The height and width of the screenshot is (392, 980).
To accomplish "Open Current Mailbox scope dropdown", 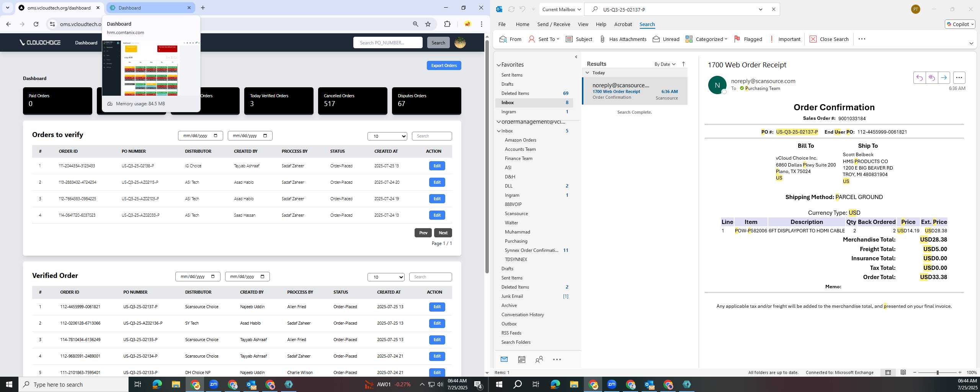I will 562,9.
